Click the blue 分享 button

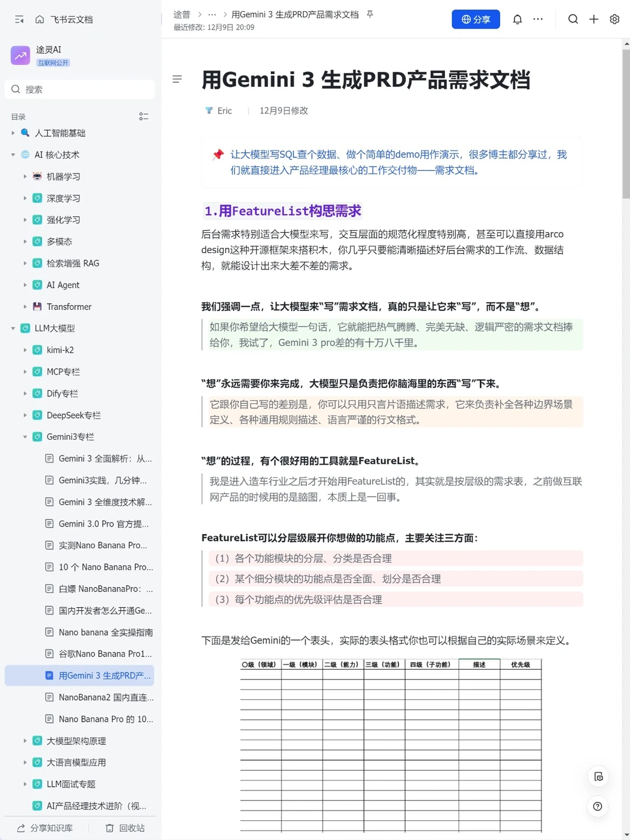point(475,19)
